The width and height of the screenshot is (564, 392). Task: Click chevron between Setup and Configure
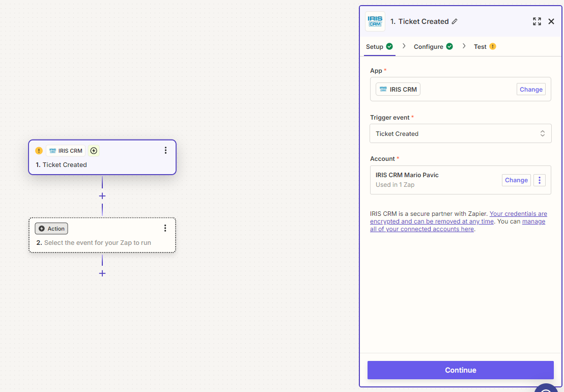tap(404, 46)
